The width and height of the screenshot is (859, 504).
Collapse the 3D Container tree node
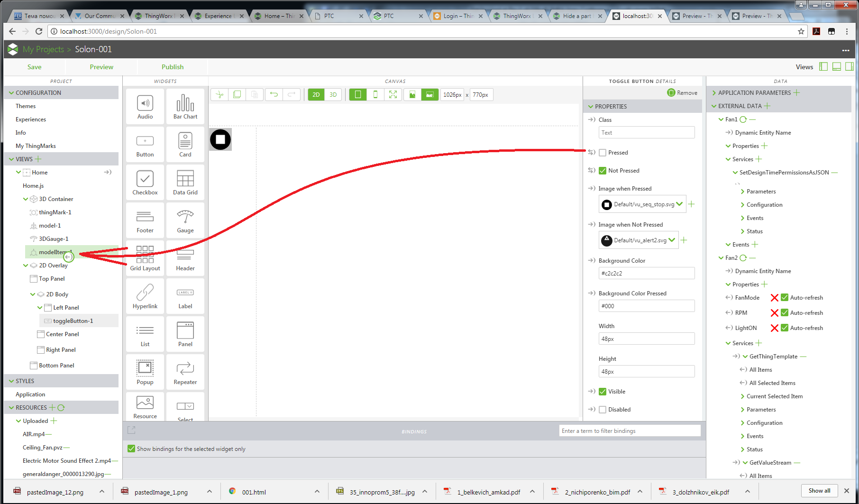click(x=26, y=199)
